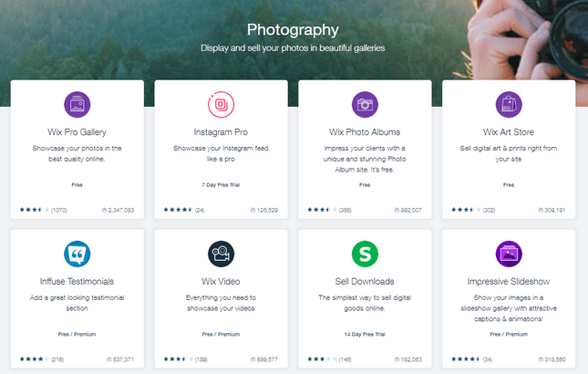
Task: Click 'Free' label on Wix Art Store card
Action: point(509,185)
